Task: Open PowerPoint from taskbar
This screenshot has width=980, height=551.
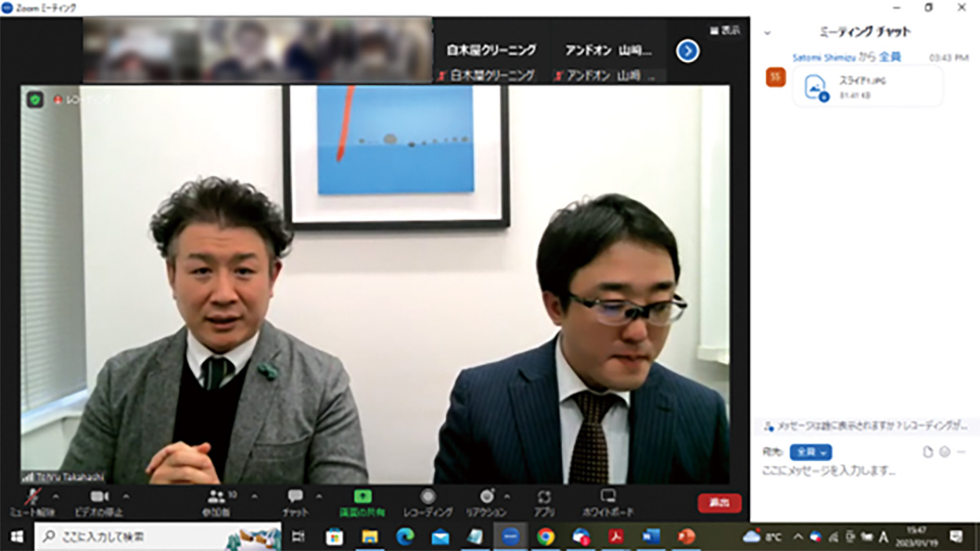Action: (686, 536)
